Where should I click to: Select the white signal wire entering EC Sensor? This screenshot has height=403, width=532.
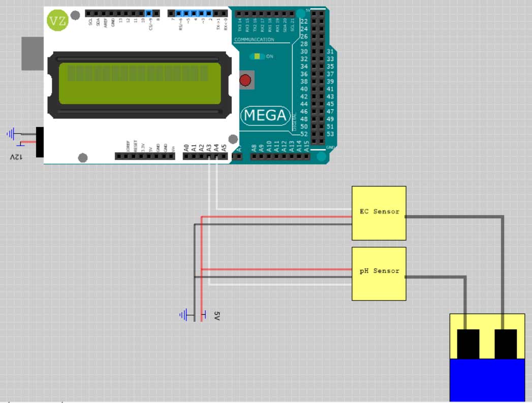tap(285, 209)
